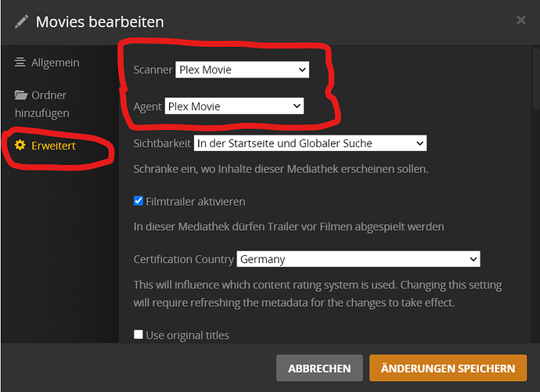Viewport: 540px width, 392px height.
Task: Open the Agent dropdown showing Plex Movie
Action: click(234, 106)
